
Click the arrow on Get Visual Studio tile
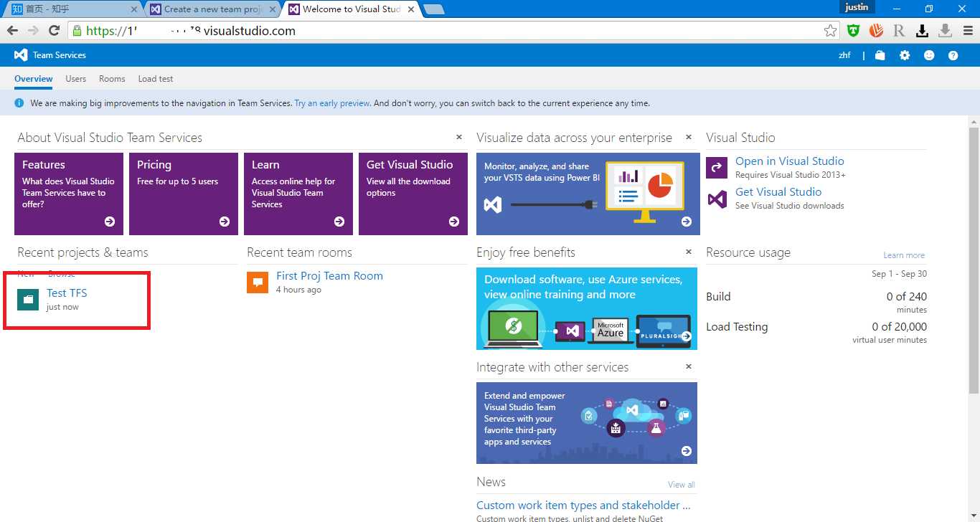454,222
